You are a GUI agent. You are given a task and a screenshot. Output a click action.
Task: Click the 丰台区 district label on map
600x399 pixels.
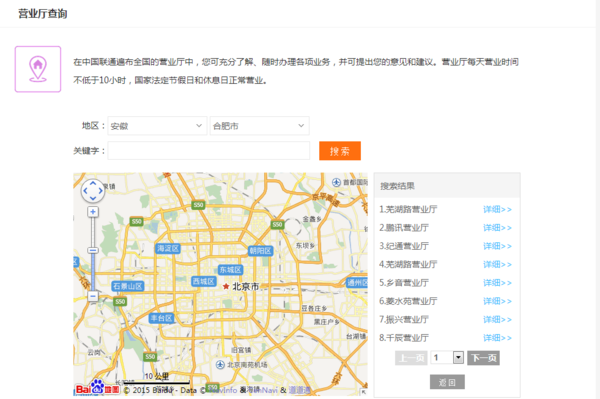click(x=161, y=318)
